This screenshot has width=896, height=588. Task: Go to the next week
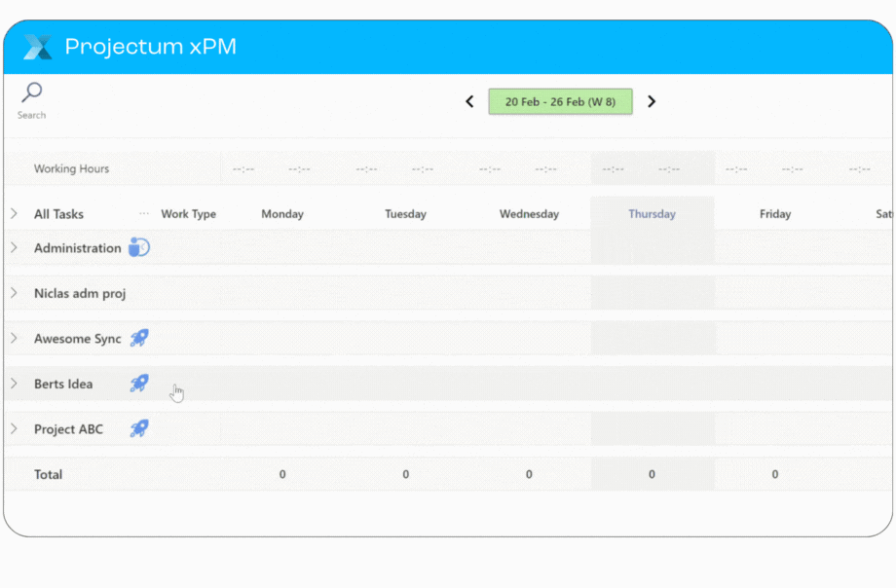tap(652, 101)
